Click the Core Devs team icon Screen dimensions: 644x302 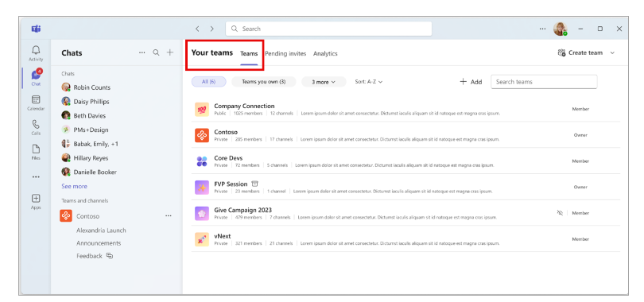tap(202, 161)
